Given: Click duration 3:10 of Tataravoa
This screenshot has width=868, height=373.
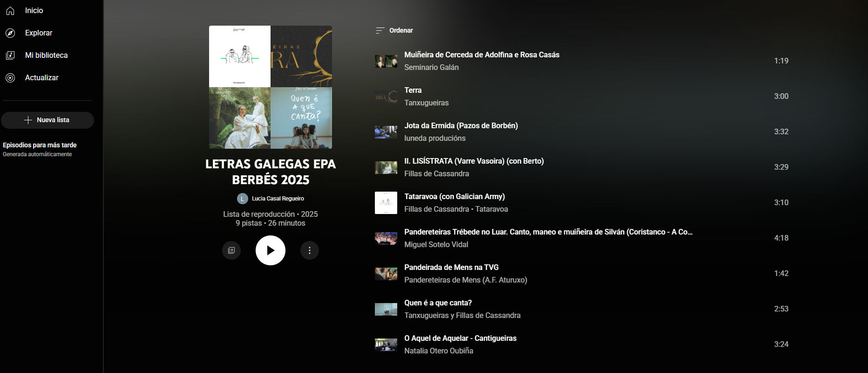Looking at the screenshot, I should pos(781,203).
